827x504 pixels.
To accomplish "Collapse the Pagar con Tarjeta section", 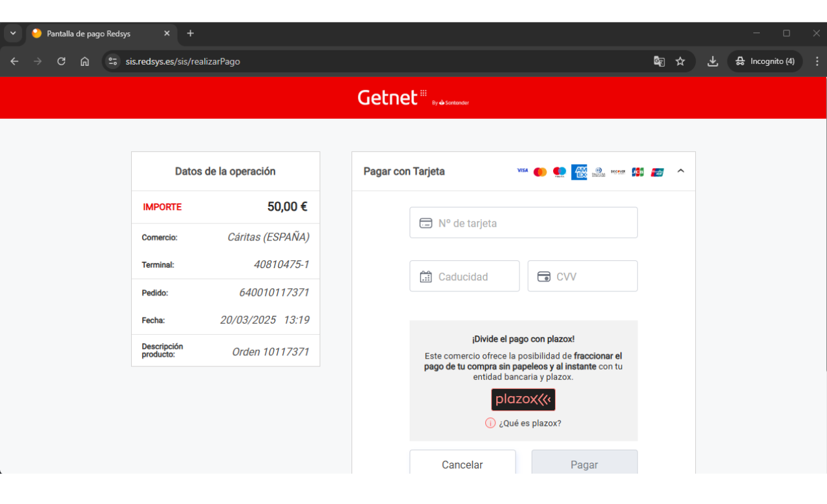I will click(680, 171).
